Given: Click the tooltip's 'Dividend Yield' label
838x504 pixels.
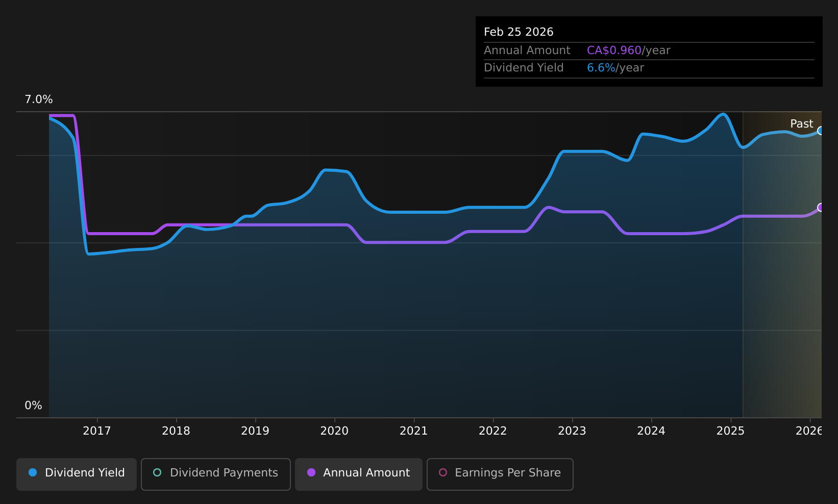Looking at the screenshot, I should pyautogui.click(x=524, y=68).
